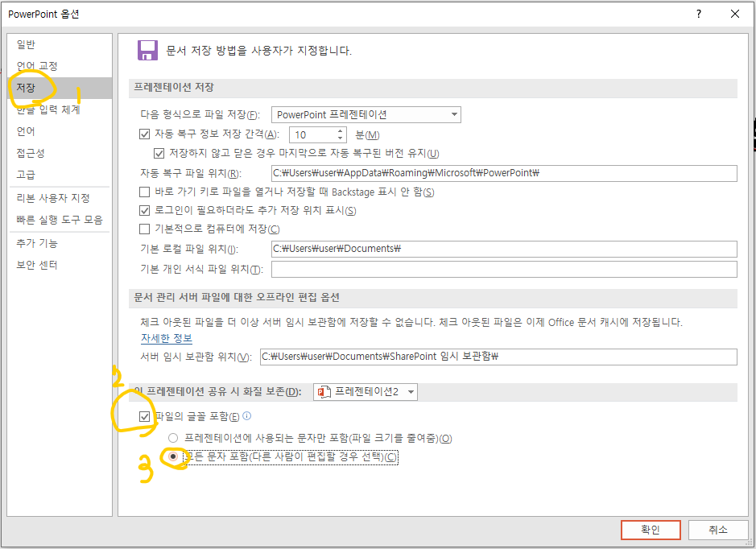Click the info icon beside 파일의 글꼴 포함
The height and width of the screenshot is (549, 756).
247,415
